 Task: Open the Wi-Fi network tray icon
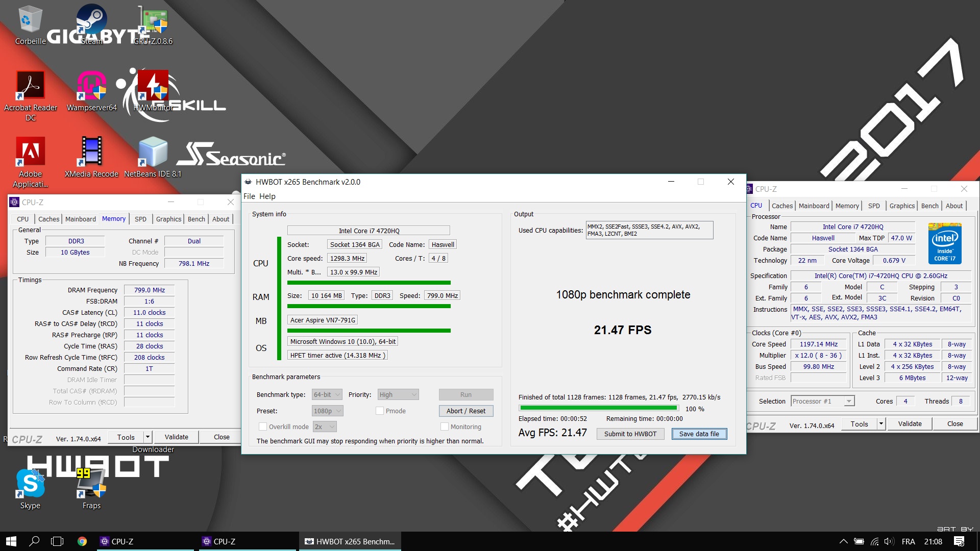(x=874, y=541)
